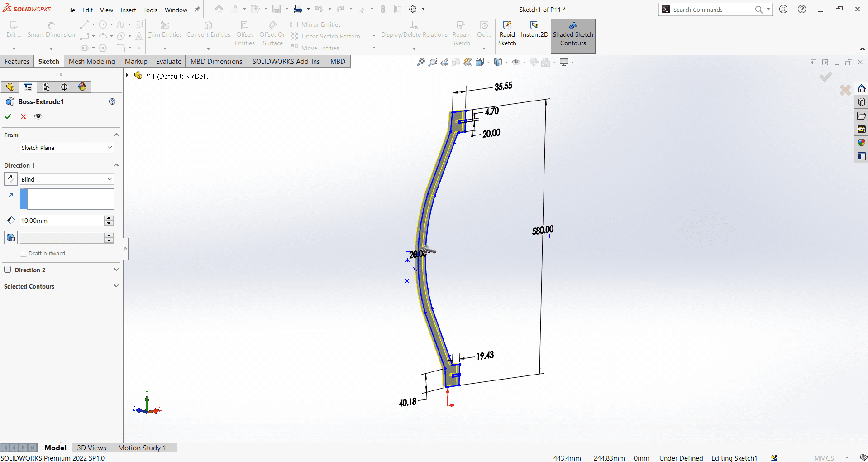
Task: Toggle Instant2D in the ribbon
Action: pyautogui.click(x=534, y=30)
